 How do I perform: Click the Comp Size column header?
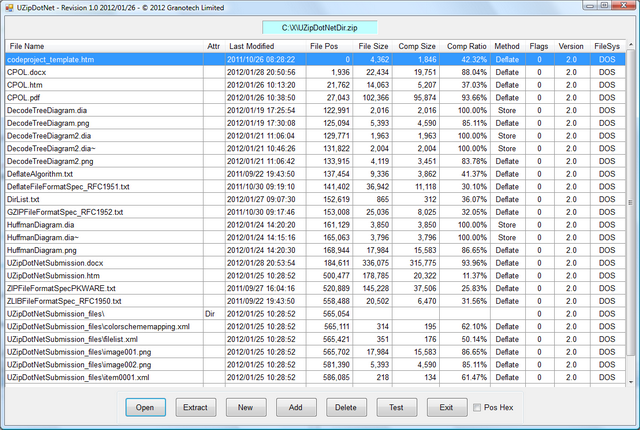pos(417,46)
